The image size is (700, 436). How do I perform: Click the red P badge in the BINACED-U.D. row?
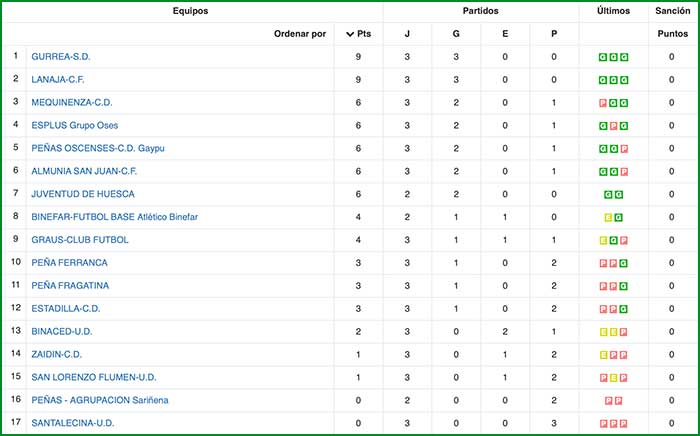623,332
